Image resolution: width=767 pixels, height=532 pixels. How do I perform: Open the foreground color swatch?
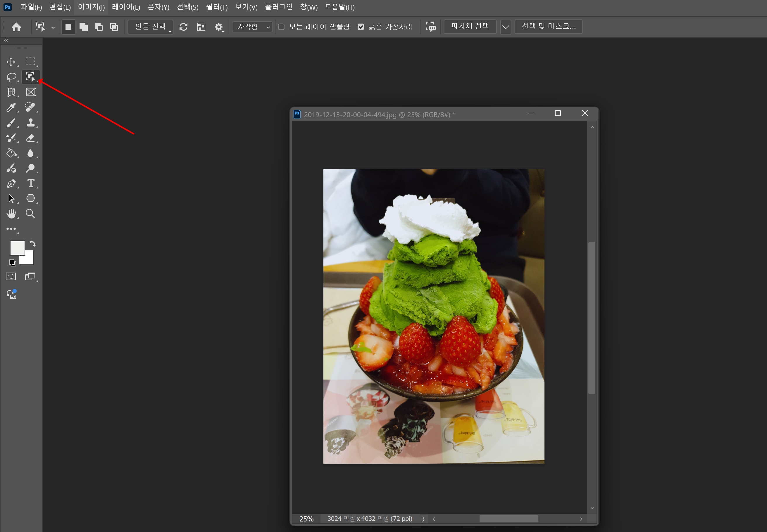coord(17,247)
